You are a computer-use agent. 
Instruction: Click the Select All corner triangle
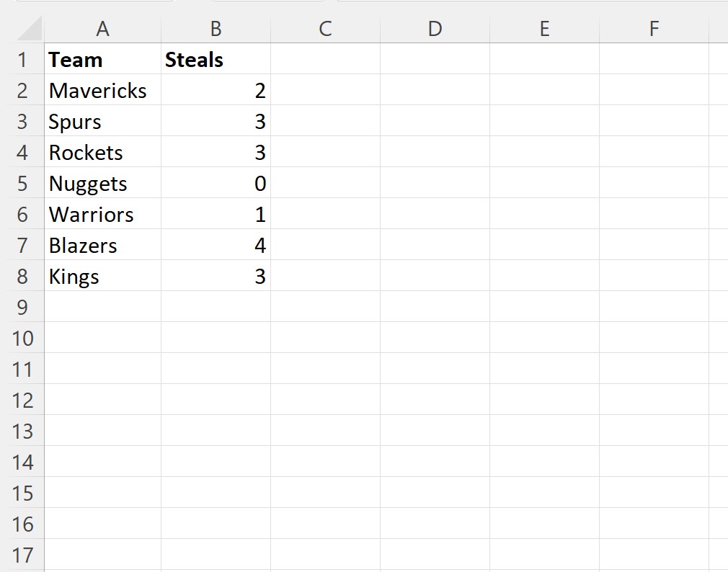30,29
